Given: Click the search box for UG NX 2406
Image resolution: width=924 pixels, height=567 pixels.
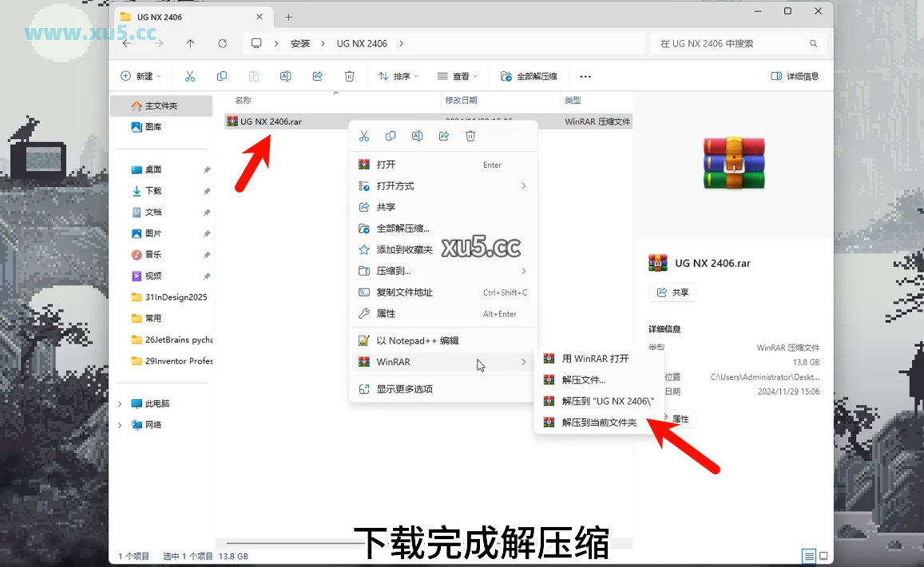Looking at the screenshot, I should tap(731, 43).
